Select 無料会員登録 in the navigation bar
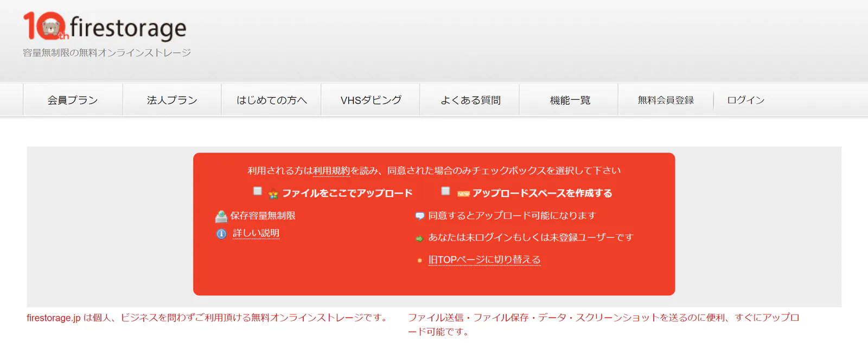The width and height of the screenshot is (868, 348). pyautogui.click(x=666, y=100)
